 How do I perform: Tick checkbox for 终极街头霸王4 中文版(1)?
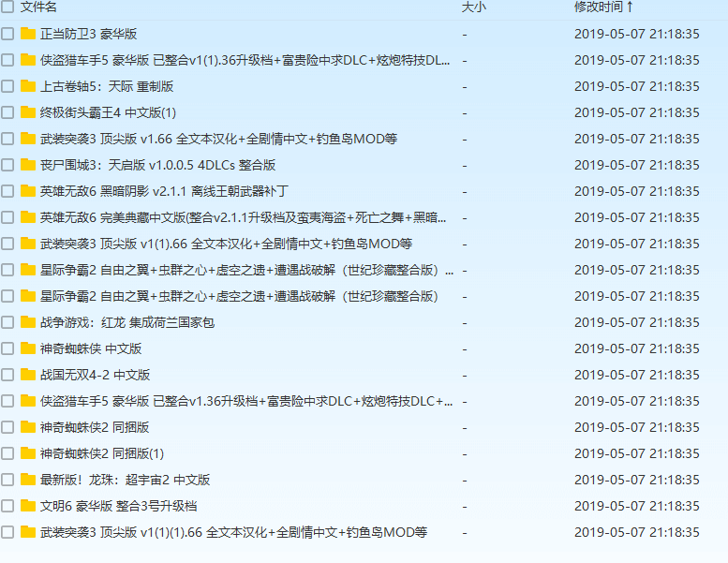click(7, 112)
